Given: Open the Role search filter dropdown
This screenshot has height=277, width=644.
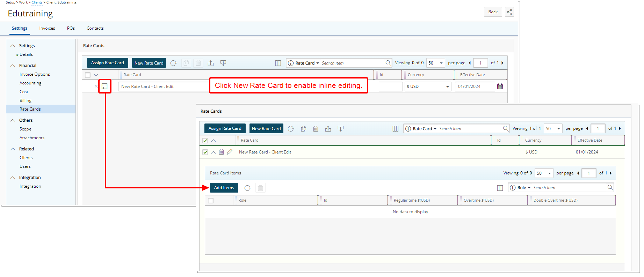Looking at the screenshot, I should [x=524, y=188].
